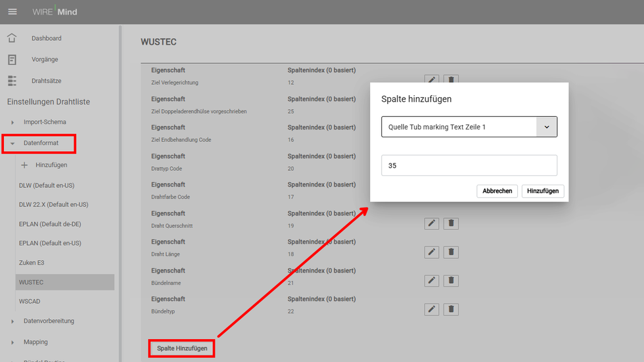This screenshot has height=362, width=644.
Task: Delete the Bündelname row
Action: 451,281
